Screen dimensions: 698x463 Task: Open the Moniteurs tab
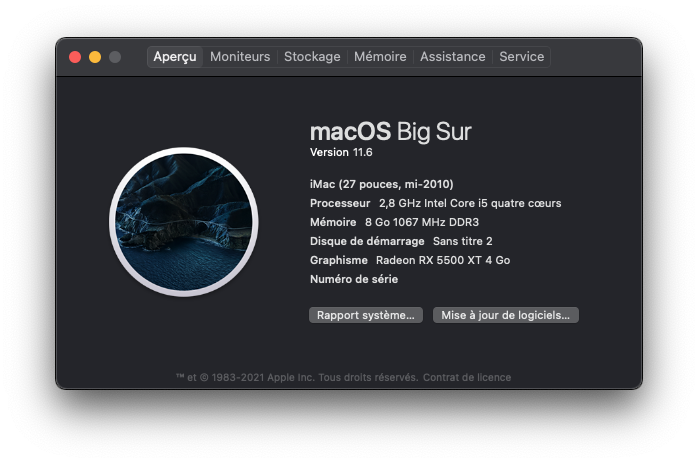click(x=240, y=57)
